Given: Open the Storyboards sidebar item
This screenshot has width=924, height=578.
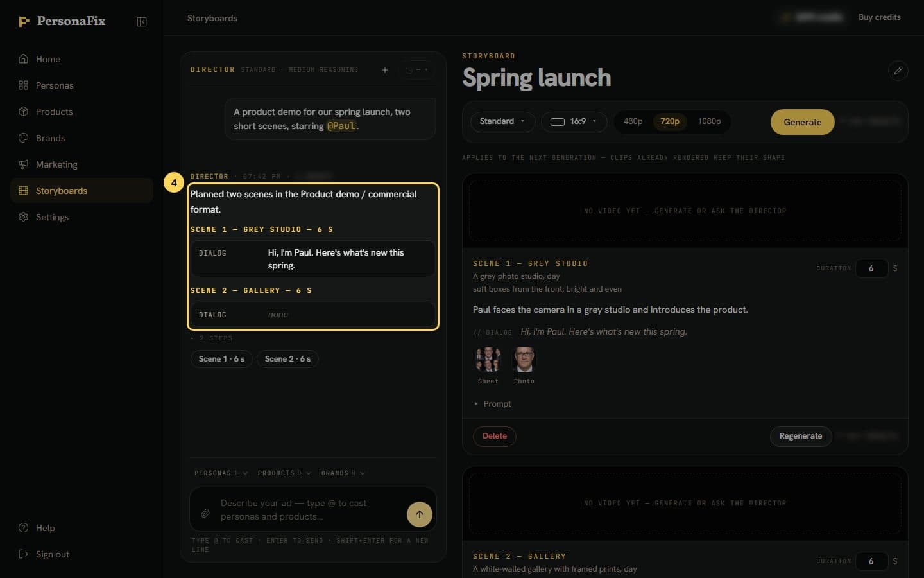Looking at the screenshot, I should [x=82, y=191].
